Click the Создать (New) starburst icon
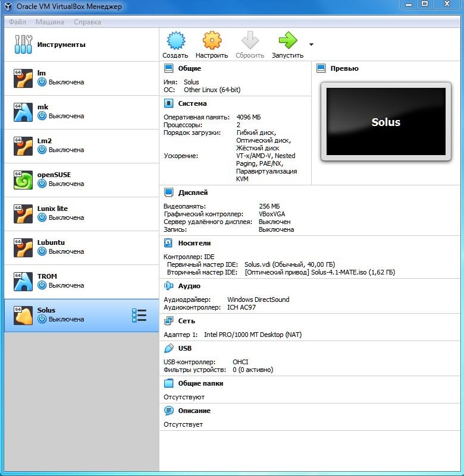The image size is (464, 476). pyautogui.click(x=176, y=40)
